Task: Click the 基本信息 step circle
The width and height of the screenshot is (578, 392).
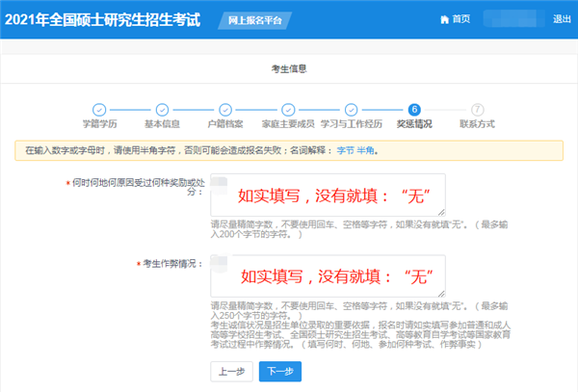Action: coord(162,110)
